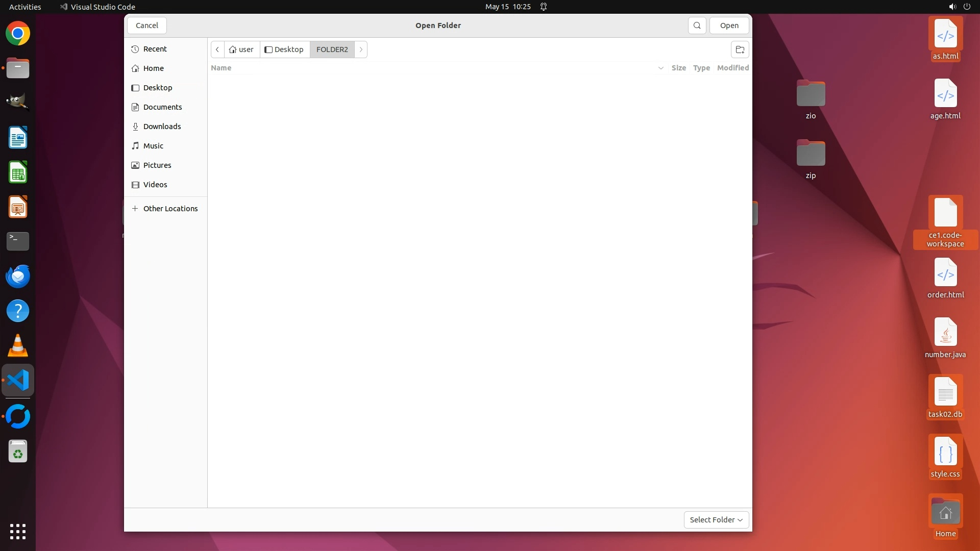Click the back arrow in path bar

coord(217,49)
